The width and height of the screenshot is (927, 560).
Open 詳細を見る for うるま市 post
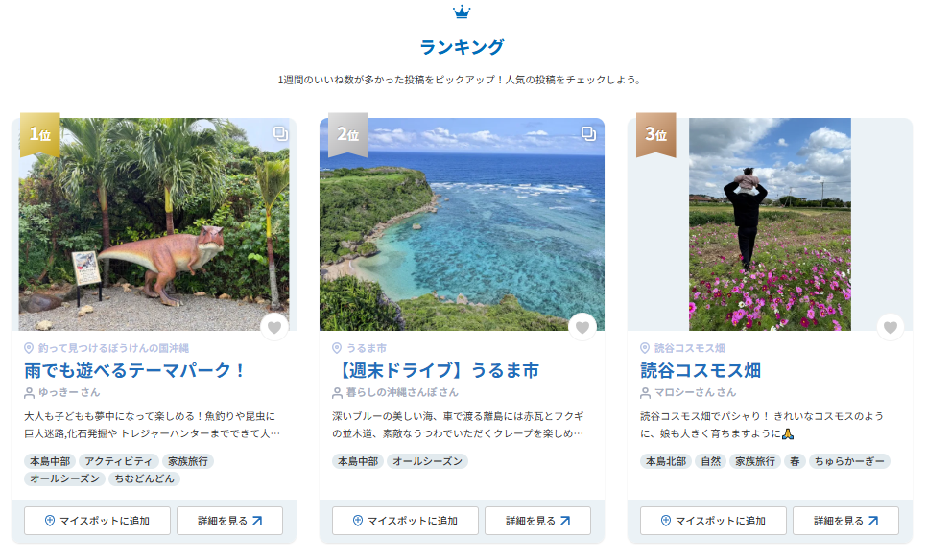click(x=537, y=521)
